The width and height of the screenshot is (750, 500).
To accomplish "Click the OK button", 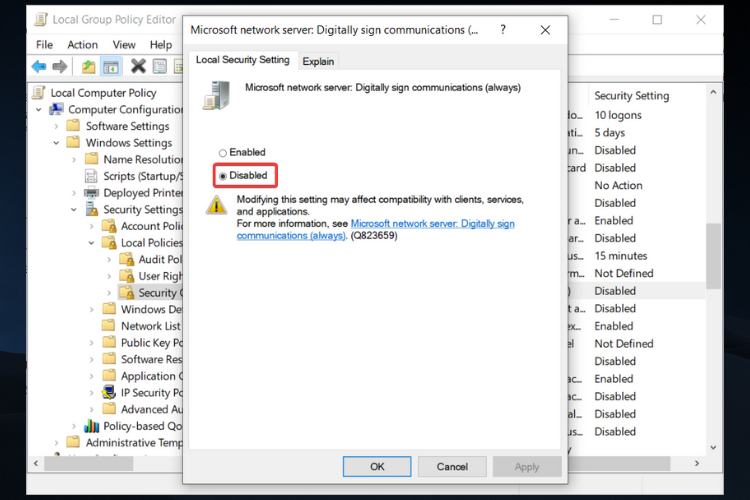I will coord(377,467).
